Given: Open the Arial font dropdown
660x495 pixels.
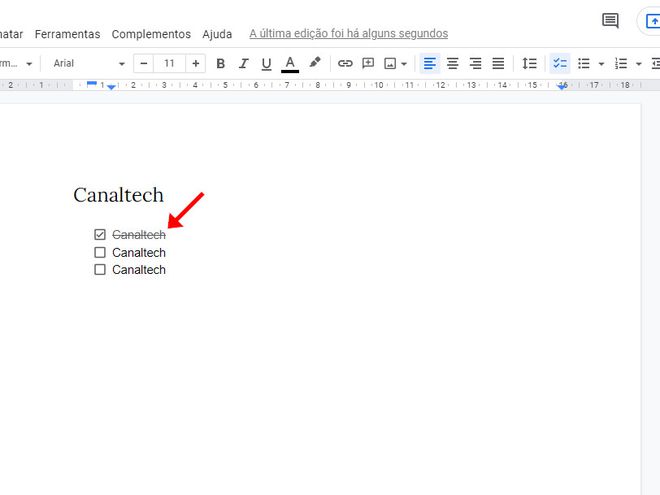Looking at the screenshot, I should (x=89, y=64).
